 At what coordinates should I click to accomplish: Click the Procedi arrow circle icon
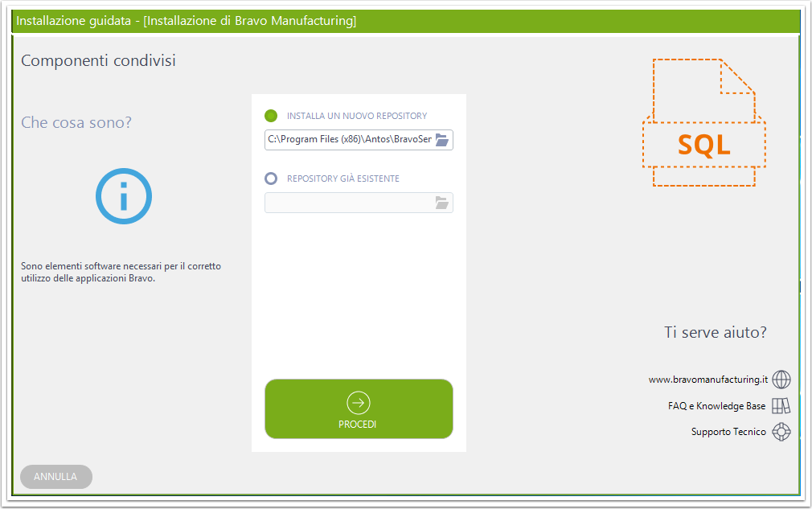359,403
